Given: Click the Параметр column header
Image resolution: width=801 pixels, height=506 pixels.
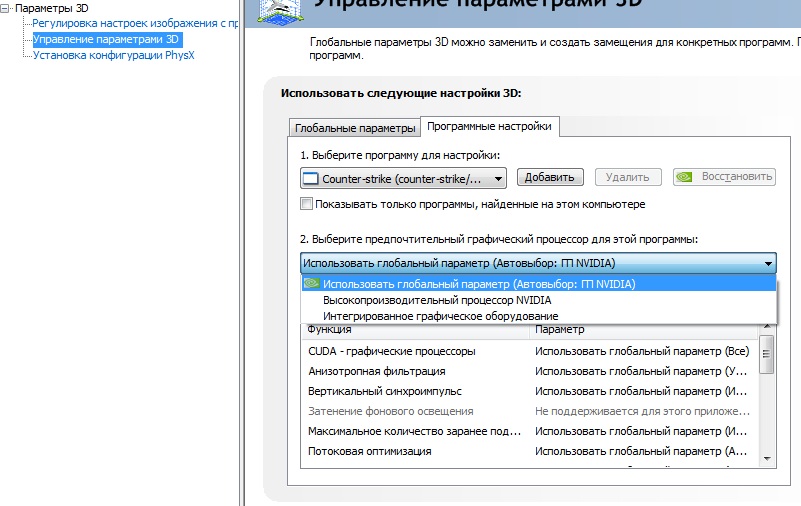Looking at the screenshot, I should [x=644, y=330].
